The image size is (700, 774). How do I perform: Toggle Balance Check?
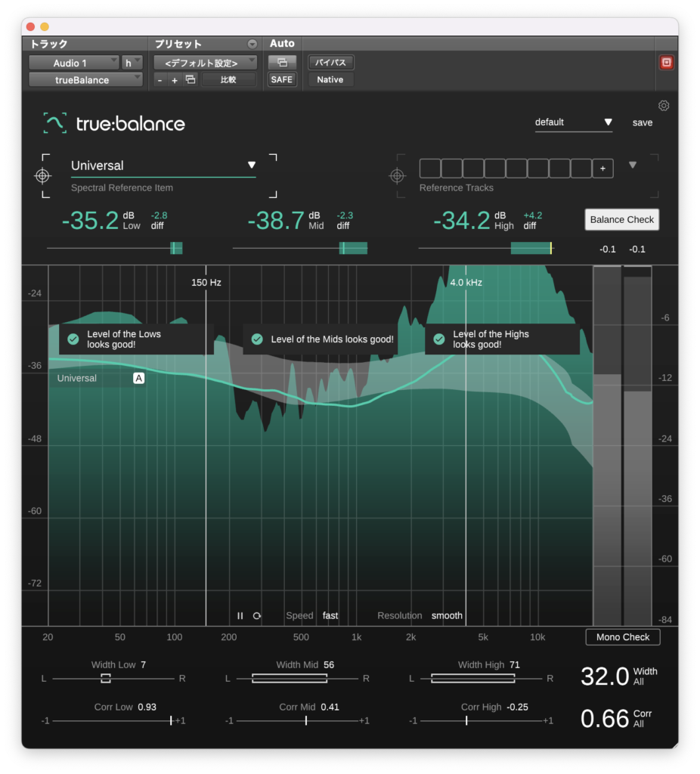621,220
